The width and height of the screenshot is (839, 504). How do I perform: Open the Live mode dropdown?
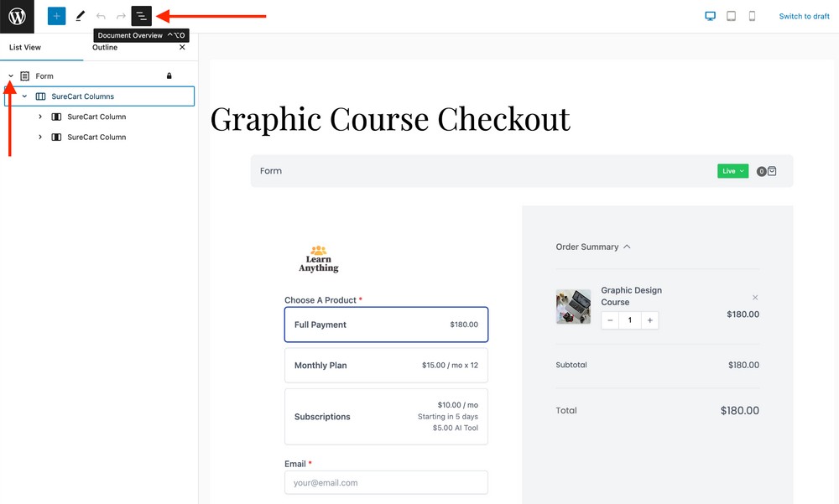tap(732, 170)
